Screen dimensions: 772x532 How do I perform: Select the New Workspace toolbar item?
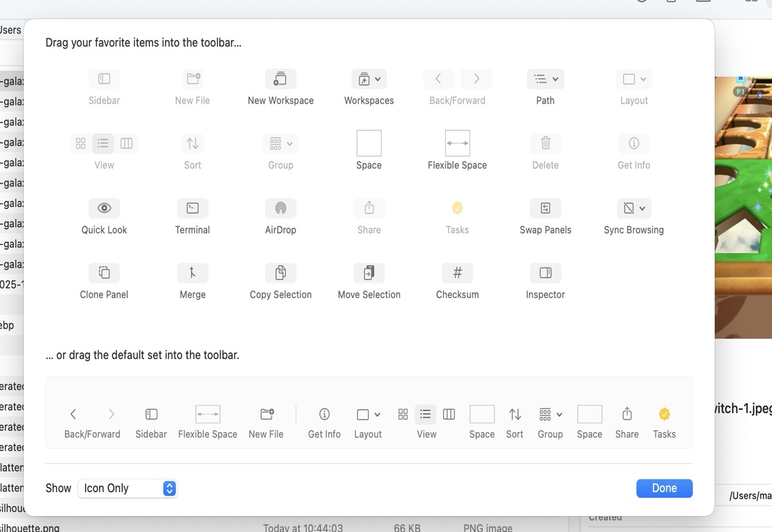click(280, 79)
